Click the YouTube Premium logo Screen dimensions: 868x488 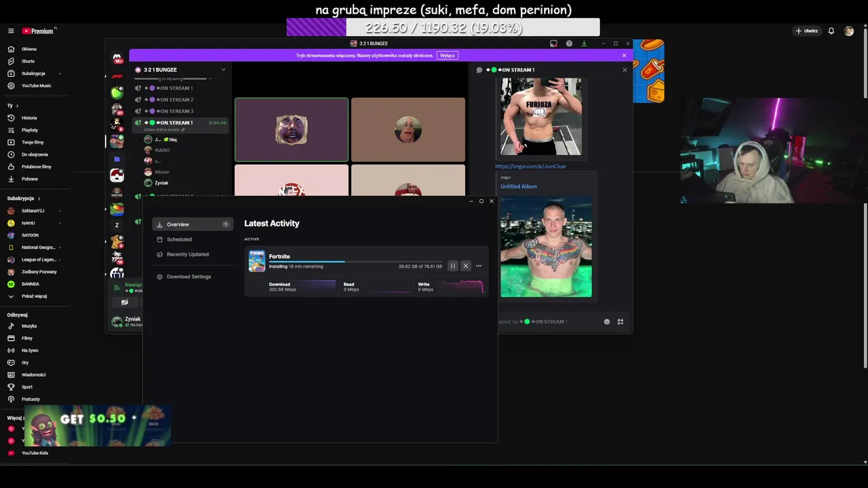[x=38, y=31]
